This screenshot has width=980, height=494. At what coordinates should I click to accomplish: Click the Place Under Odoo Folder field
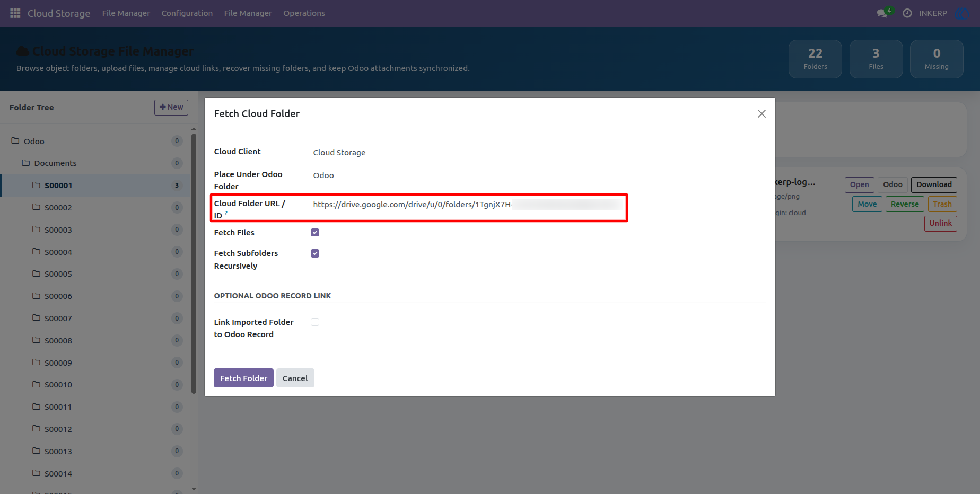323,175
